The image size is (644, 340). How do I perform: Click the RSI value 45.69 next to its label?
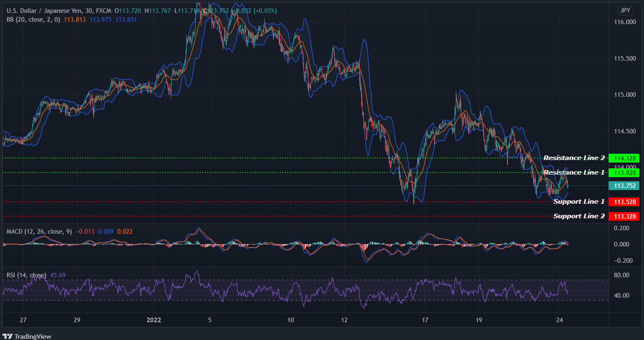tap(58, 275)
